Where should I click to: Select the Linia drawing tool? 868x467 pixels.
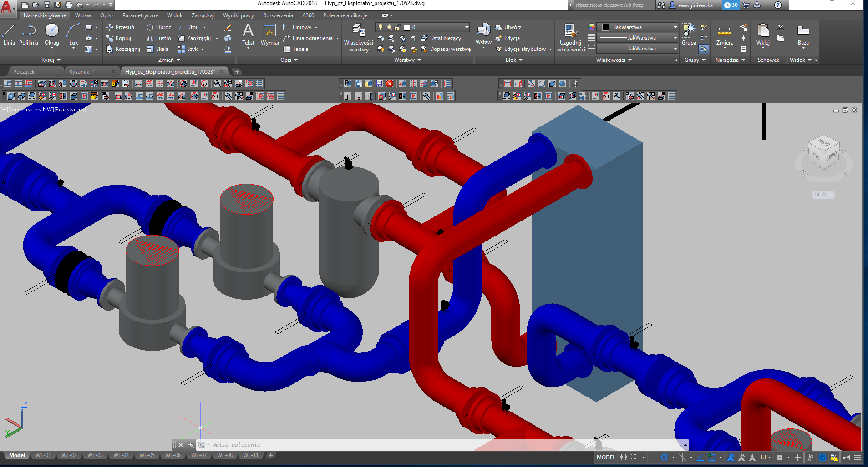click(9, 35)
